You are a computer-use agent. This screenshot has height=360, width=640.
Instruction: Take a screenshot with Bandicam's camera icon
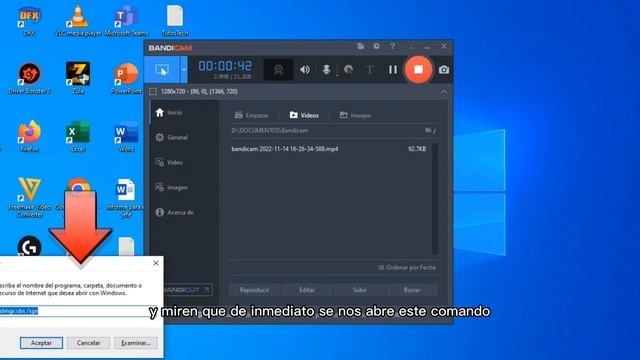[x=444, y=70]
